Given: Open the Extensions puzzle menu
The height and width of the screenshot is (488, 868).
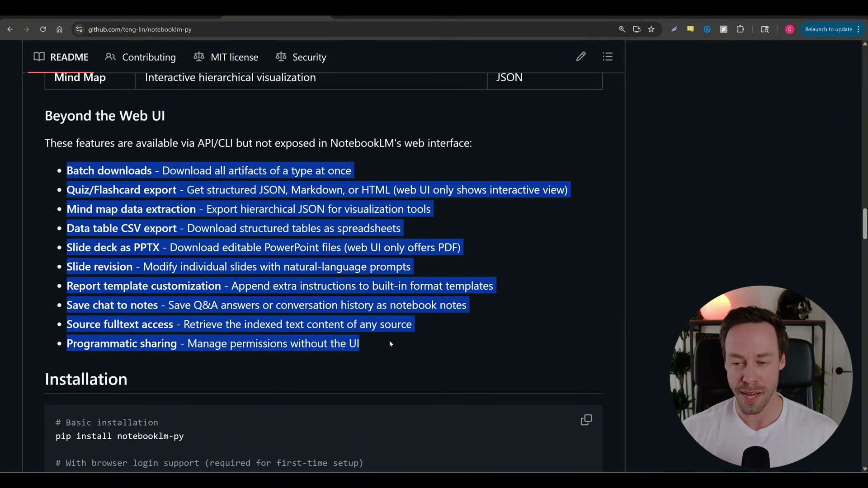Looking at the screenshot, I should tap(740, 29).
